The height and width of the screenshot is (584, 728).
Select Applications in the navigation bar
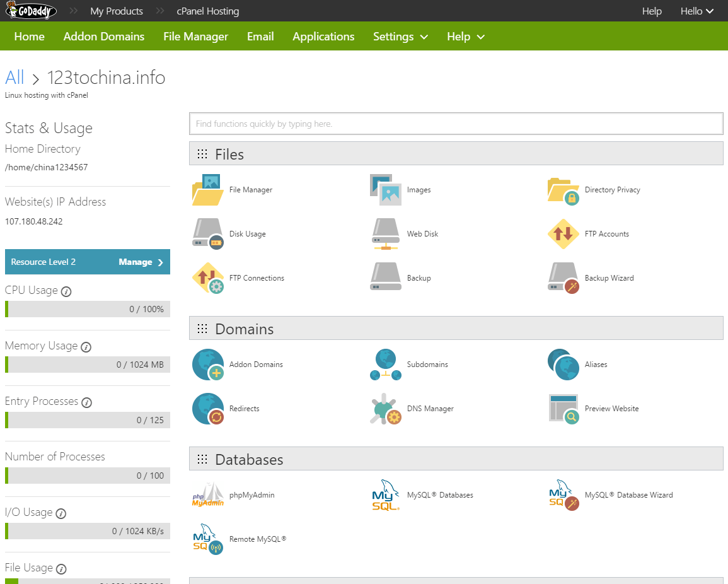coord(323,37)
